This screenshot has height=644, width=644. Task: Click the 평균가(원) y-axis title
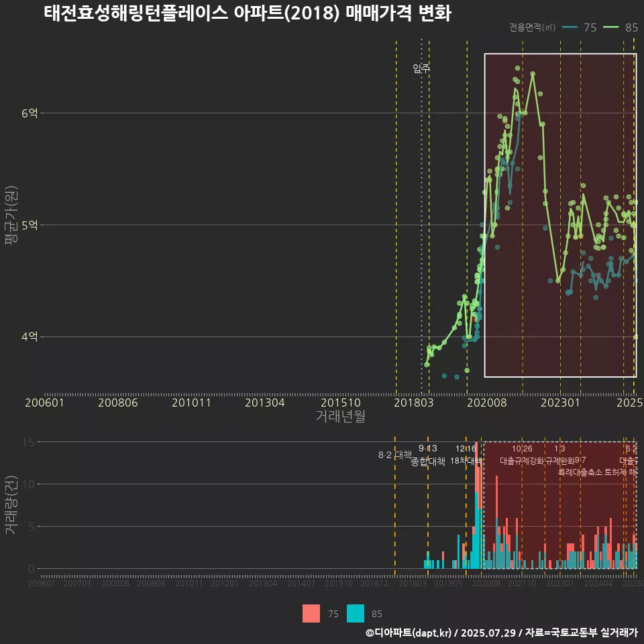(x=11, y=215)
